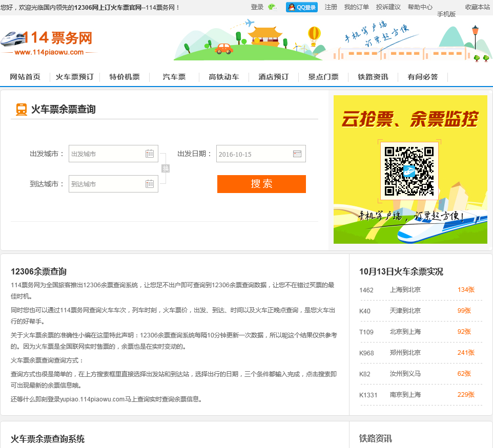Click the 注册 link in top bar
Image resolution: width=493 pixels, height=448 pixels.
331,7
